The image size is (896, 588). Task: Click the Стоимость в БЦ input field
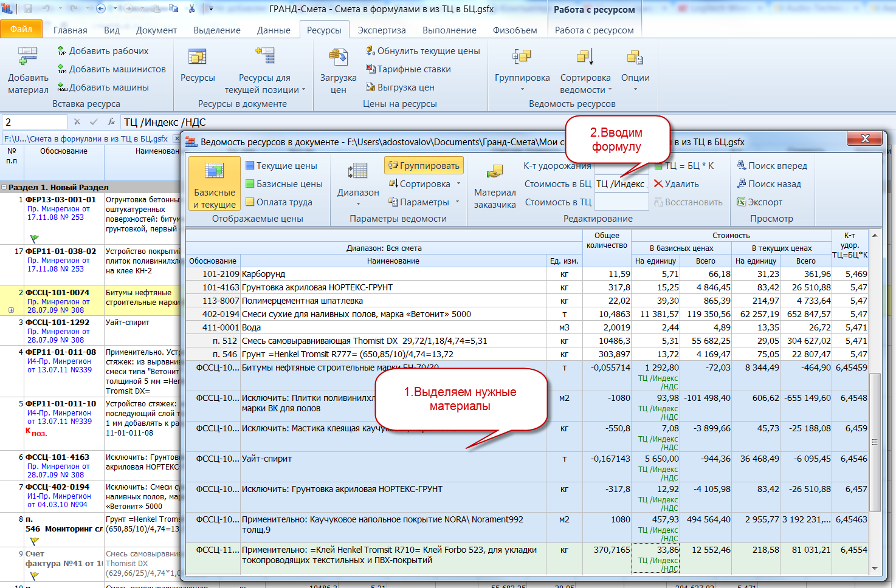tap(621, 184)
